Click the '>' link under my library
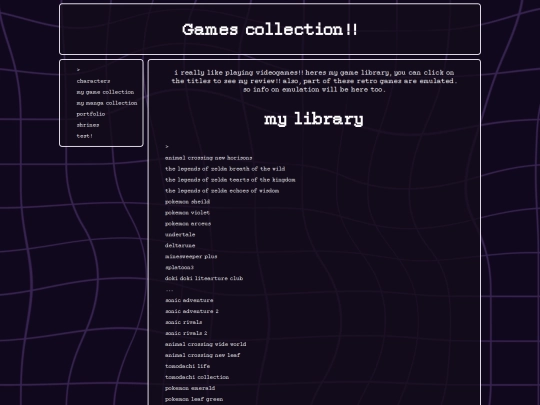Screen dimensions: 540x405 click(x=167, y=147)
